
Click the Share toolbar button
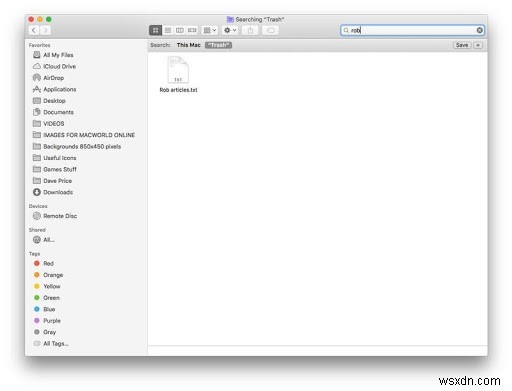click(250, 30)
